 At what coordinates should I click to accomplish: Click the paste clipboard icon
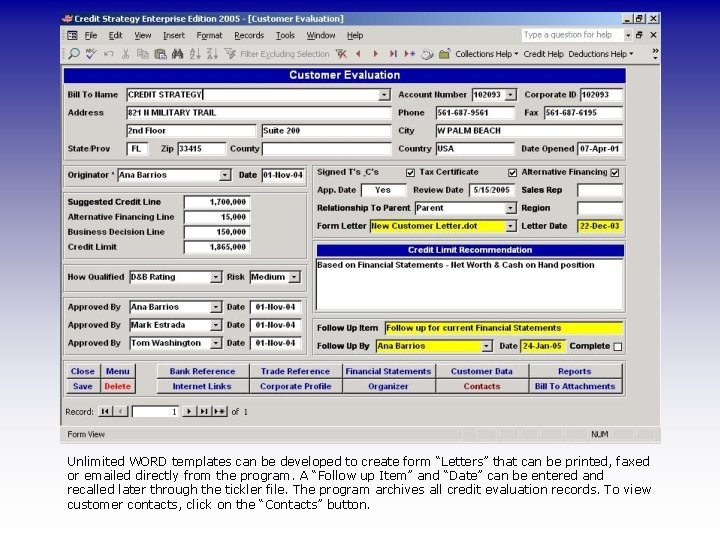click(160, 54)
